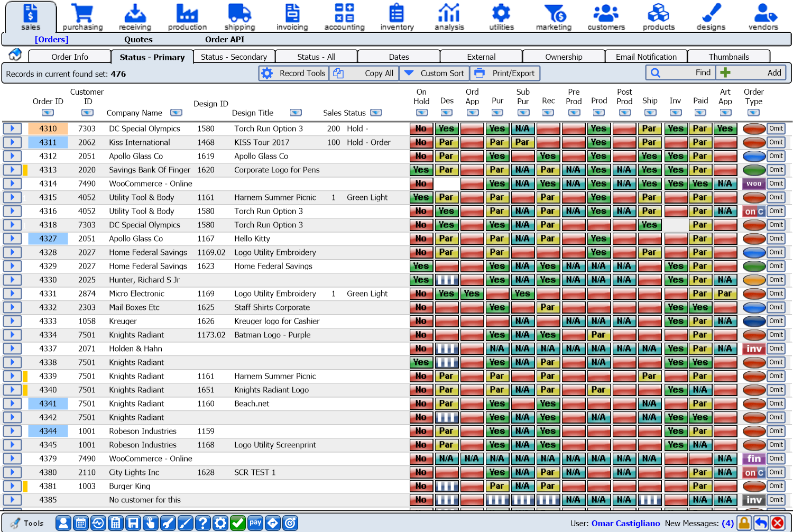This screenshot has width=793, height=532.
Task: Open the Order ID filter dropdown
Action: pos(48,113)
